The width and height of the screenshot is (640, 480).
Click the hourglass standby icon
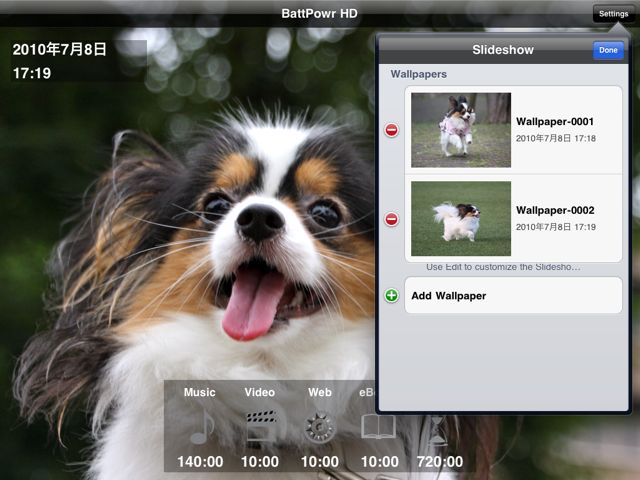[x=438, y=430]
